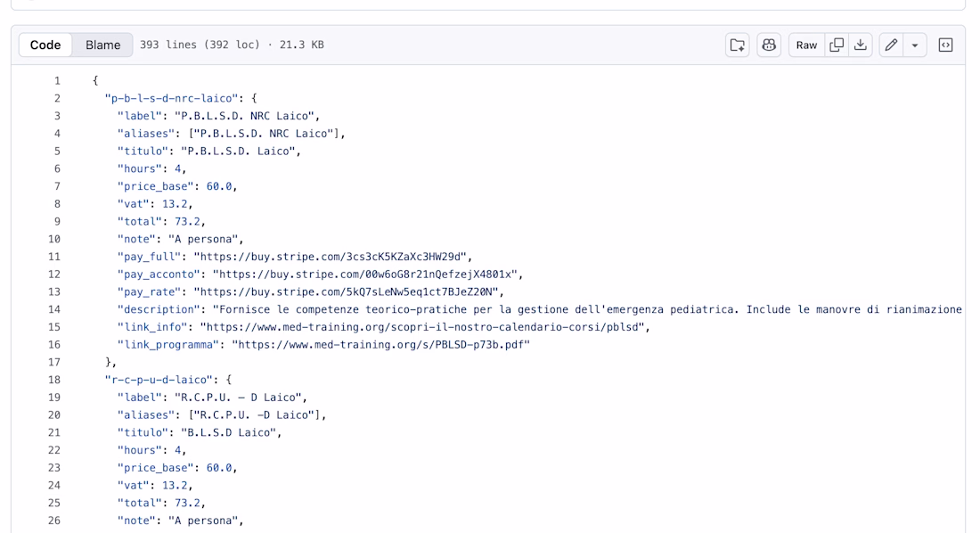Click line number 18
980x533 pixels.
pyautogui.click(x=54, y=380)
